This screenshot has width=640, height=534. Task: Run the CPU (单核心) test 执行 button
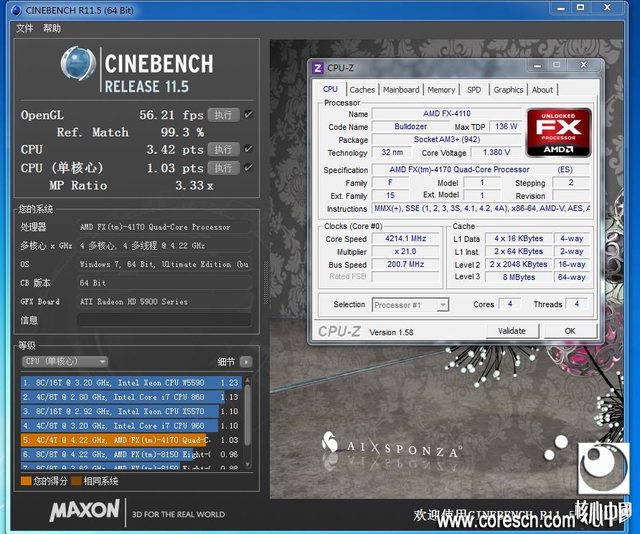[x=223, y=167]
